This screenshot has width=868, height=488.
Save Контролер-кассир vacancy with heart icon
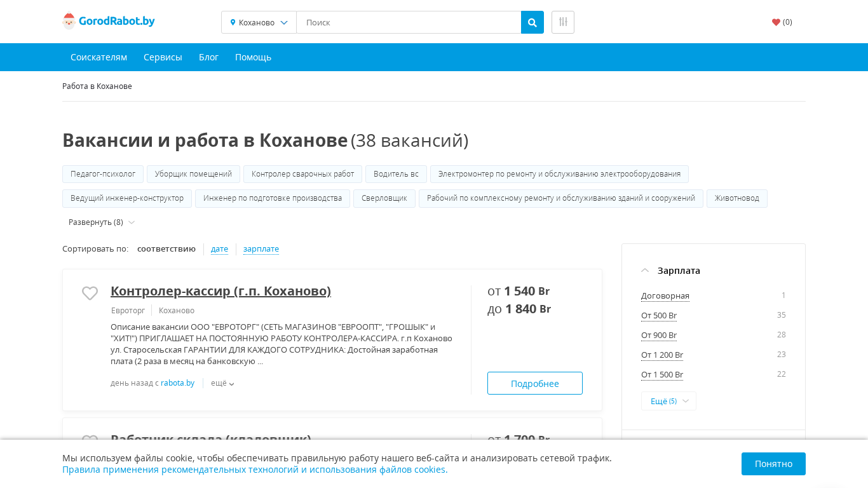pos(90,293)
